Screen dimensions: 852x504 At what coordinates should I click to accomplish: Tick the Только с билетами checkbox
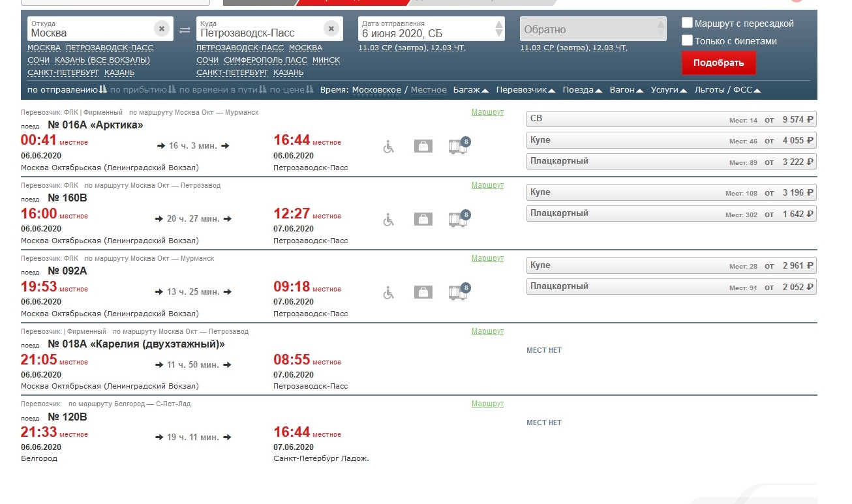[687, 40]
